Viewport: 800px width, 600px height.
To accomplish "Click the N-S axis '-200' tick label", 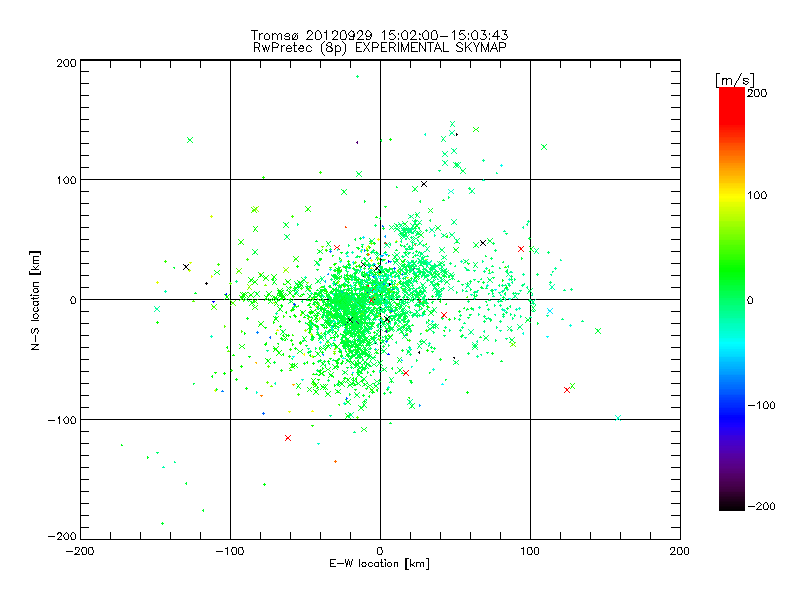I will point(62,536).
